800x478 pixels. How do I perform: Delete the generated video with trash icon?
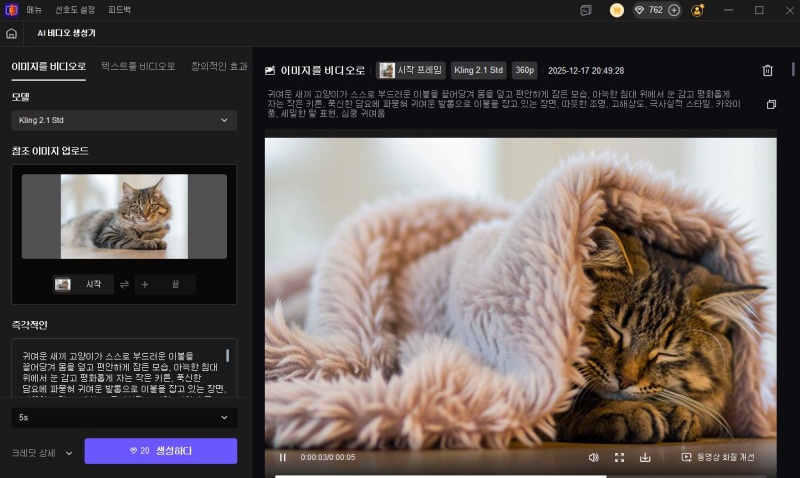tap(767, 71)
